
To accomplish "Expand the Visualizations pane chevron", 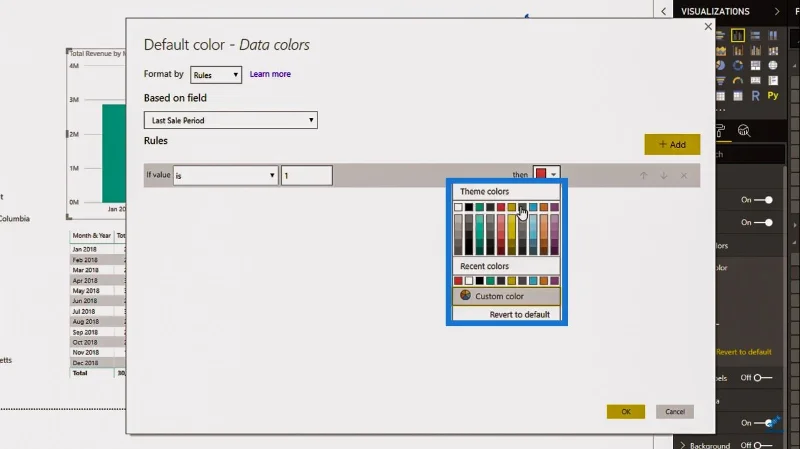I will tap(777, 11).
